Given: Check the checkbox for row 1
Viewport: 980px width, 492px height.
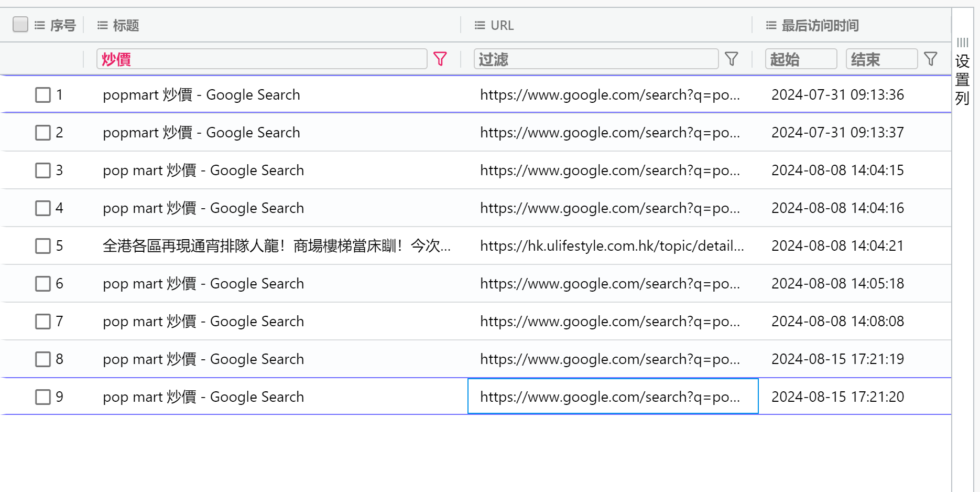Looking at the screenshot, I should 43,95.
